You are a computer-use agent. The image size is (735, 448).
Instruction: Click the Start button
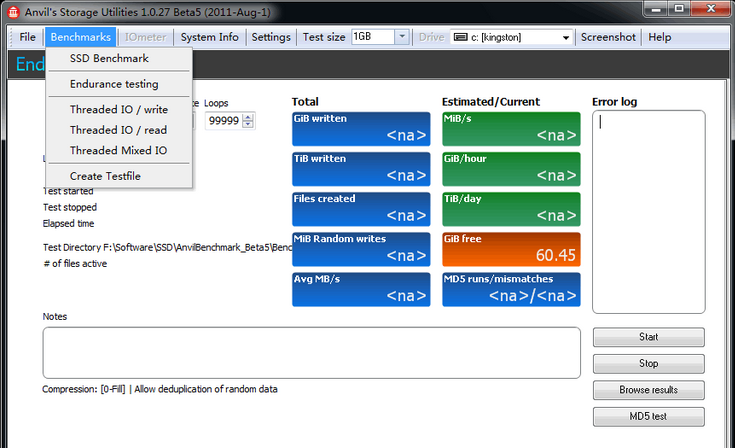point(648,337)
